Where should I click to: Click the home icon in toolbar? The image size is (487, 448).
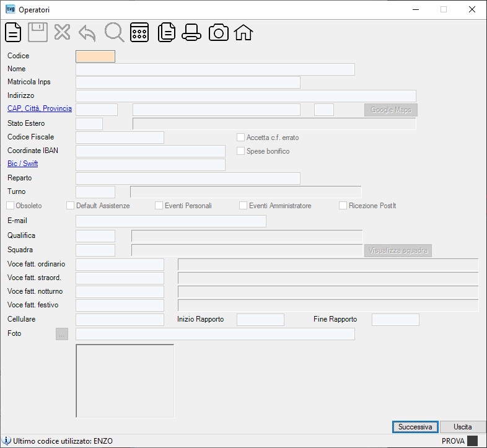[243, 32]
